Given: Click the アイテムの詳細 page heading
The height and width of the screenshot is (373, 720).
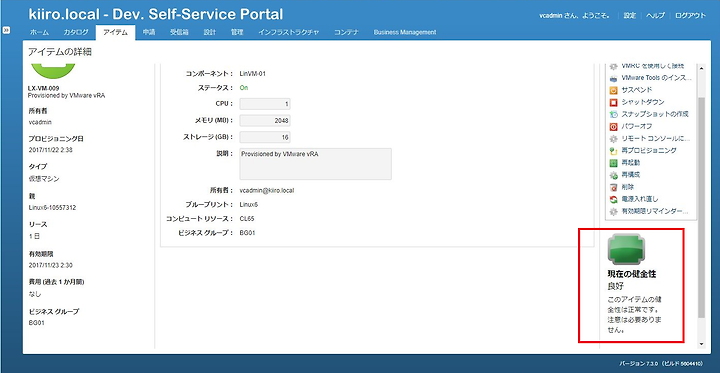Looking at the screenshot, I should click(x=60, y=52).
